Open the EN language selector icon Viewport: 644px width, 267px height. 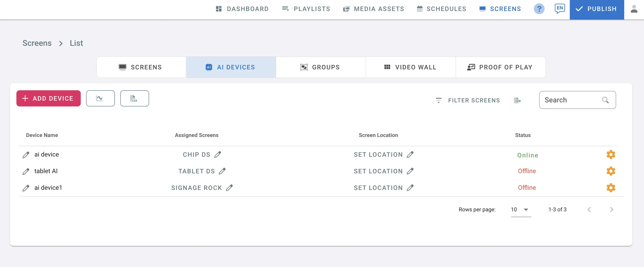(x=559, y=9)
